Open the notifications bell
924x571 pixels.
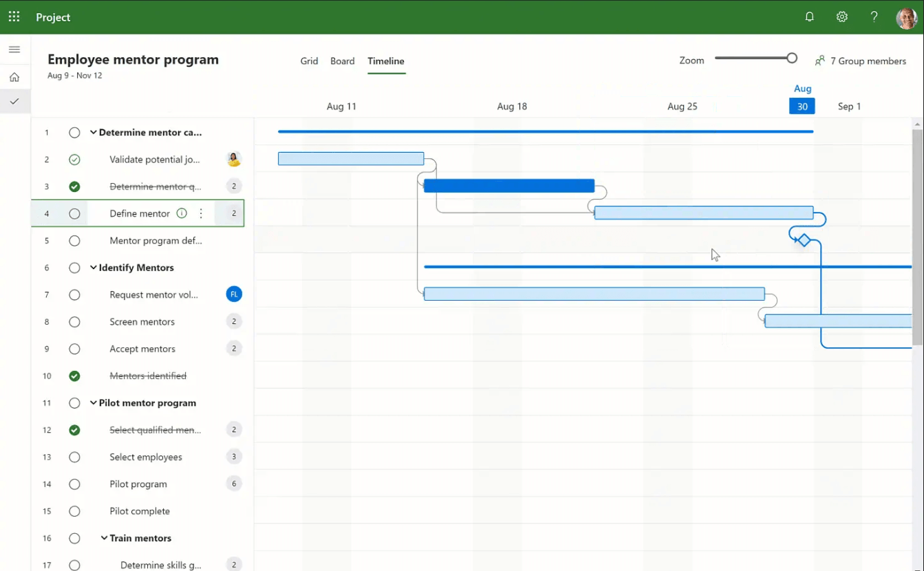(810, 17)
